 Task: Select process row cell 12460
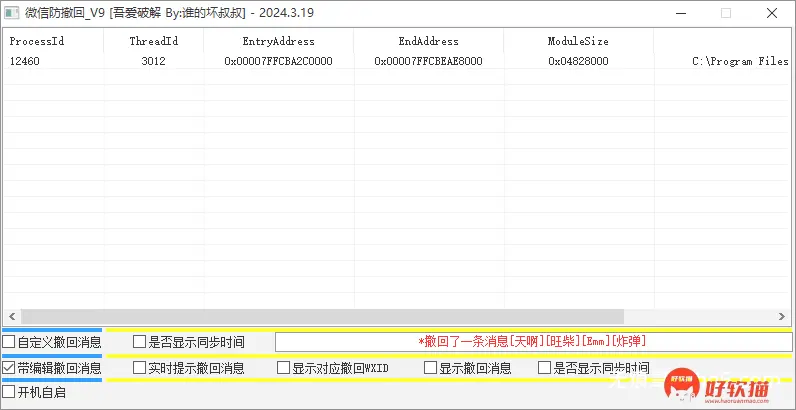coord(24,61)
